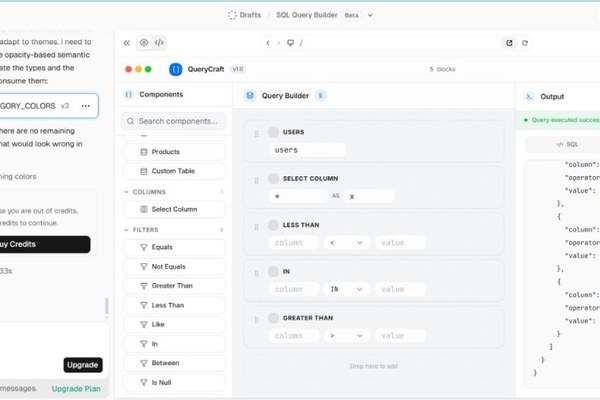Click the Output terminal icon
This screenshot has height=400, width=600.
pos(529,96)
